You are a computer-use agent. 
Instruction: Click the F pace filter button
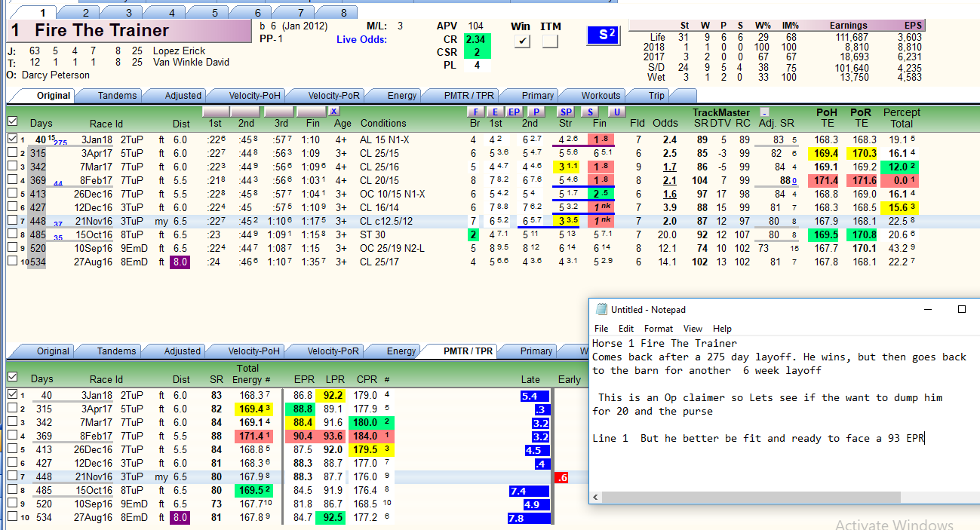[x=476, y=112]
